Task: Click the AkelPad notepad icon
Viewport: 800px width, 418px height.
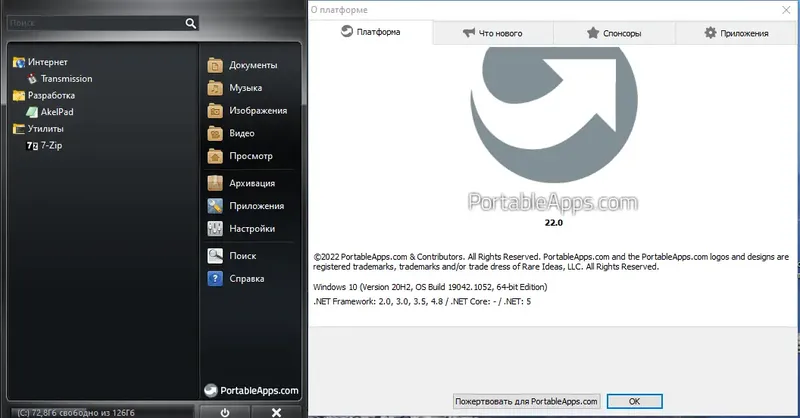Action: tap(32, 112)
